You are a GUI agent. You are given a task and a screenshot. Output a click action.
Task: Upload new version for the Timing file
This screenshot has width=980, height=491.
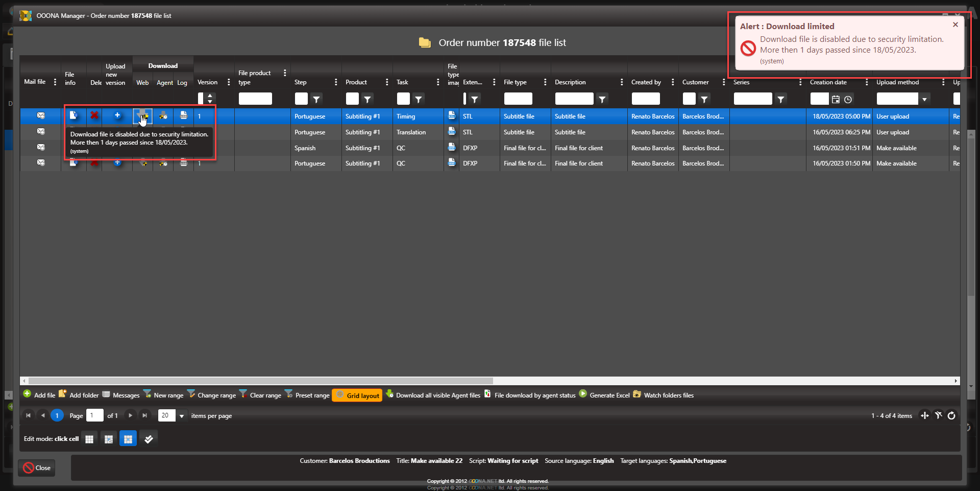[117, 115]
